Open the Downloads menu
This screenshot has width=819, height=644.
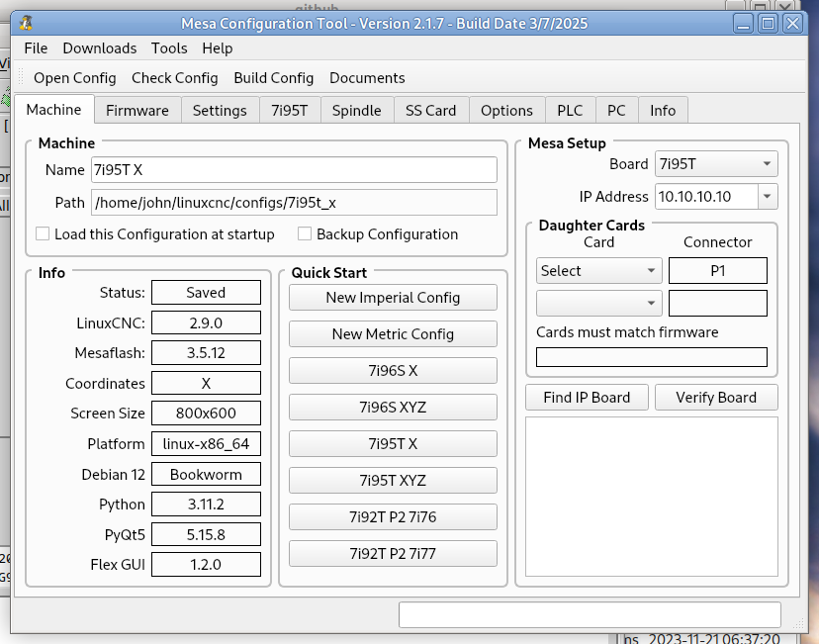[x=100, y=48]
